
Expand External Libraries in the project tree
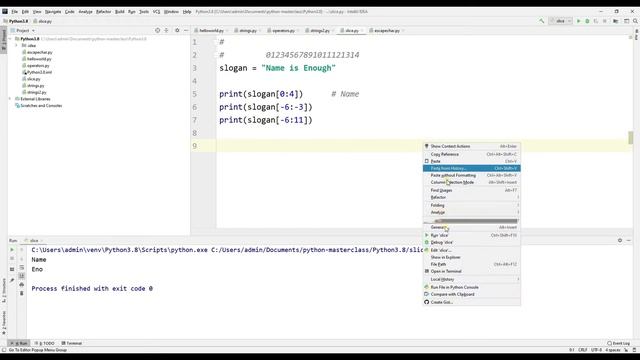pyautogui.click(x=10, y=99)
